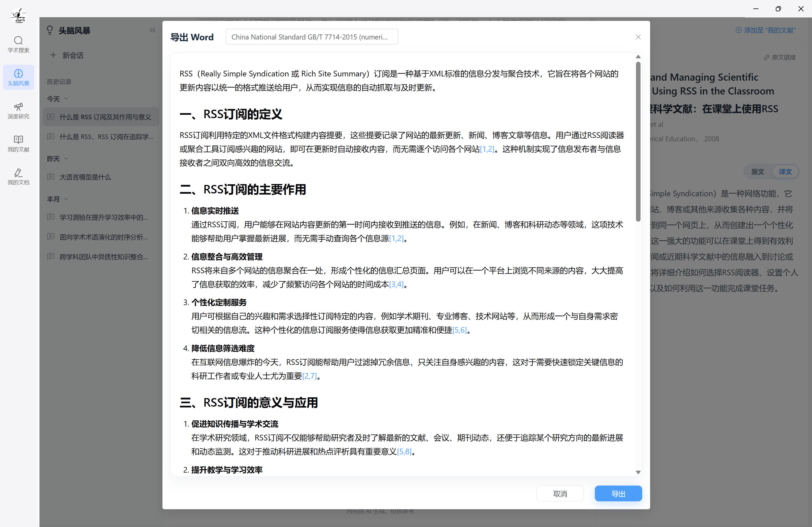The image size is (812, 527).
Task: Switch to 原文 view
Action: tap(757, 171)
